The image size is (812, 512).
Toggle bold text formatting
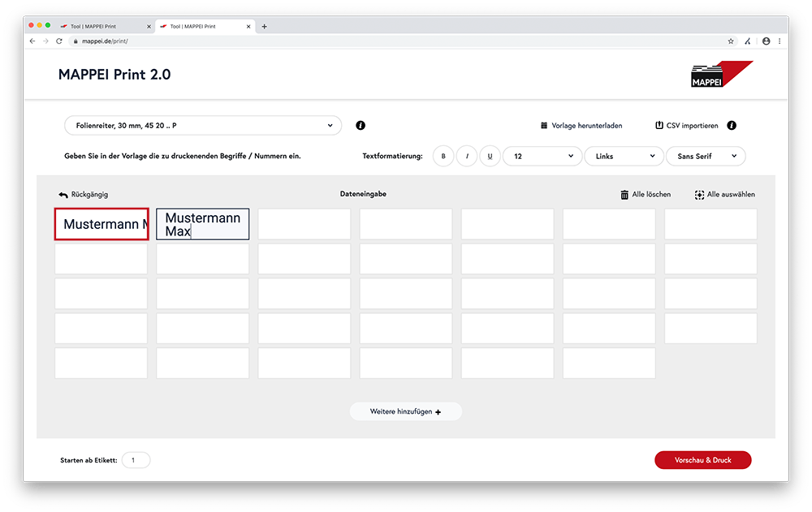(443, 157)
